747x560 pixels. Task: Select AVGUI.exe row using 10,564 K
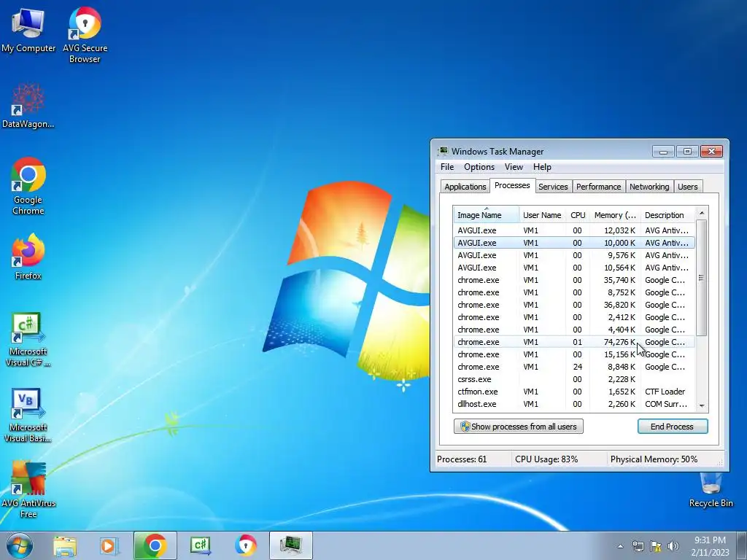[574, 268]
